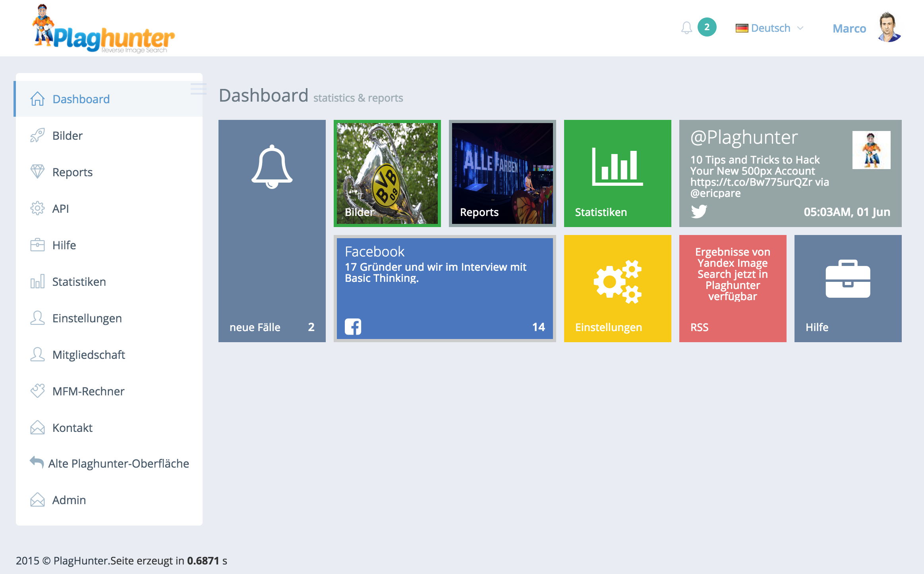Click the envelope icon beside Admin
924x574 pixels.
[37, 500]
